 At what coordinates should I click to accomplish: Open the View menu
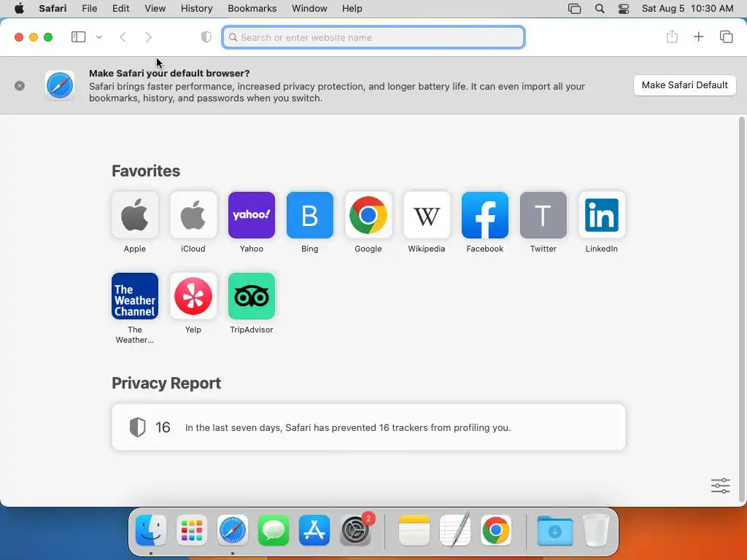(x=155, y=9)
